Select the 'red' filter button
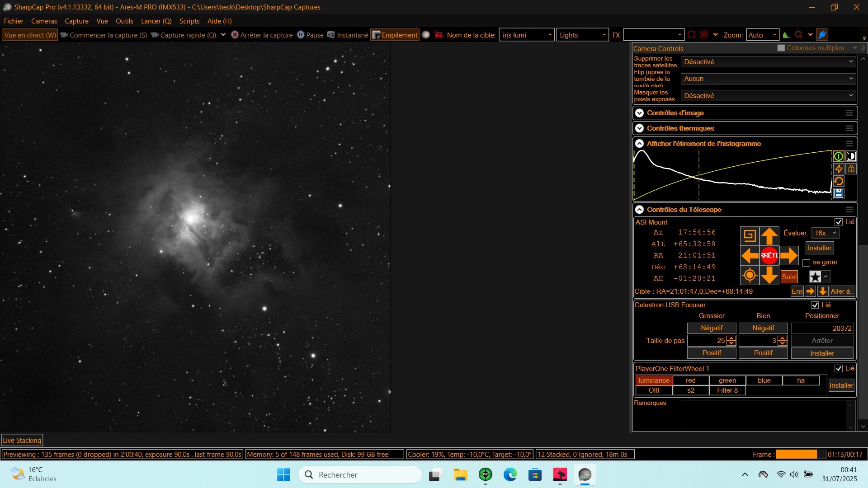 (690, 380)
